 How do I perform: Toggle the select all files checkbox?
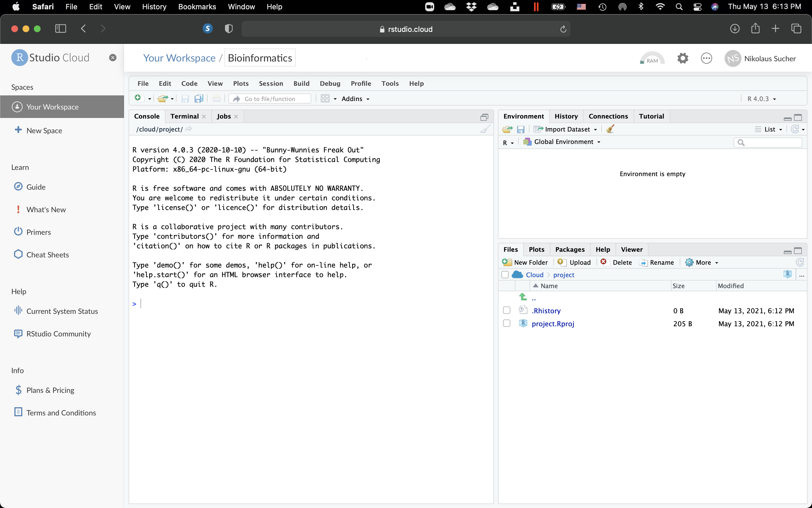click(x=505, y=275)
